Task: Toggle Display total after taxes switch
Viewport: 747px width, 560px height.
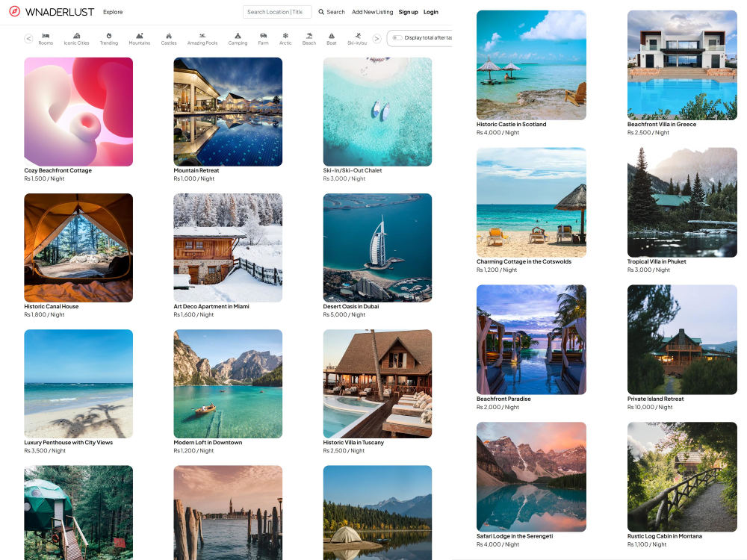Action: coord(397,37)
